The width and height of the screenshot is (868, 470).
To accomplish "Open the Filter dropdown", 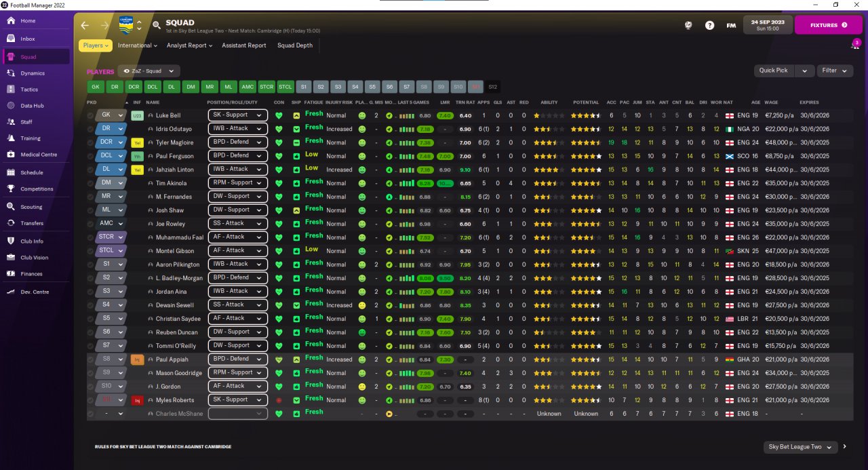I will pyautogui.click(x=835, y=71).
